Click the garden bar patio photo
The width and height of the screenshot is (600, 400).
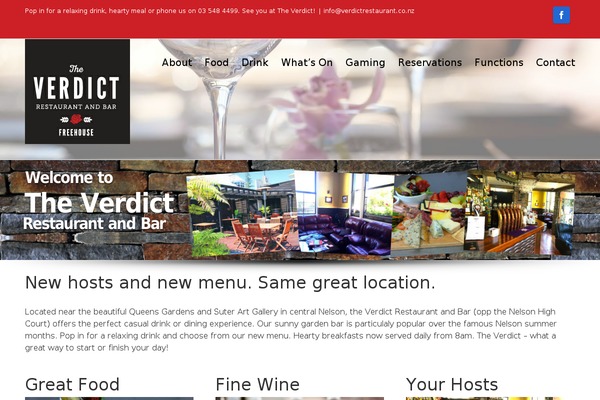[x=243, y=214]
